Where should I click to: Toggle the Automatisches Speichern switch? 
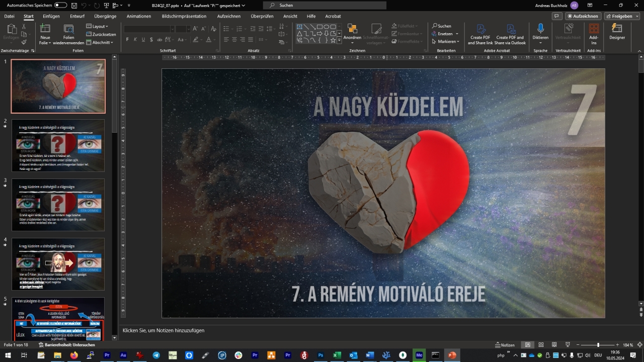click(60, 5)
